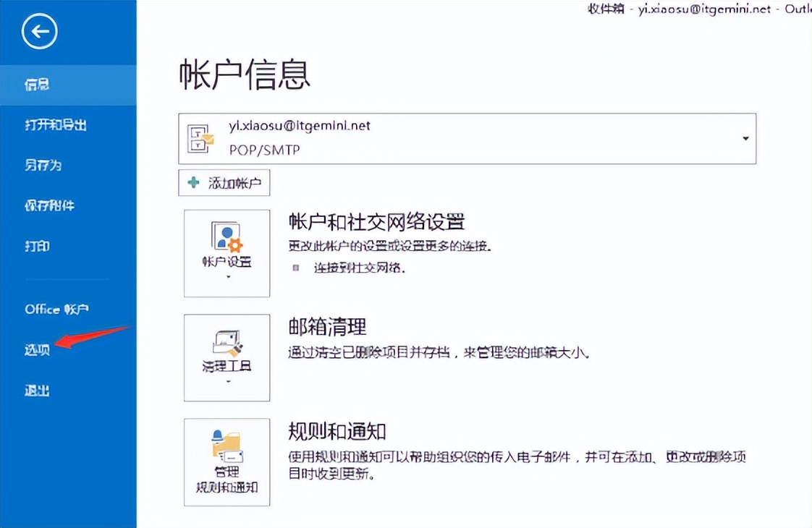Click the 帐户信息 heading area
Image resolution: width=812 pixels, height=528 pixels.
pyautogui.click(x=246, y=74)
